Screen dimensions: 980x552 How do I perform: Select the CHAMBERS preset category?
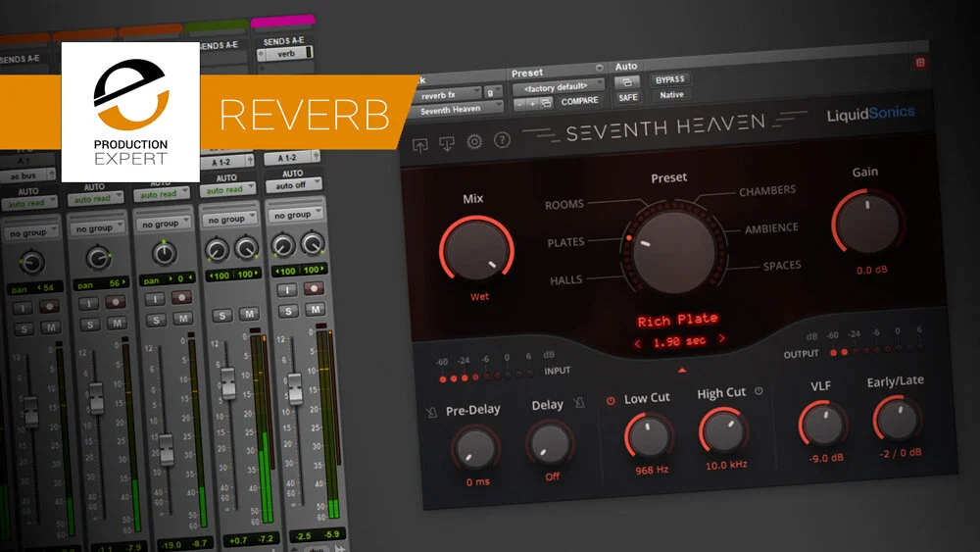(767, 190)
